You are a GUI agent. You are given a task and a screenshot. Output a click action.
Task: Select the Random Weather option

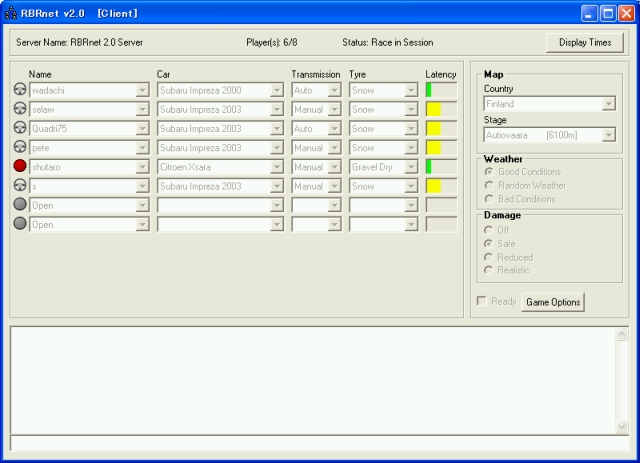point(489,185)
